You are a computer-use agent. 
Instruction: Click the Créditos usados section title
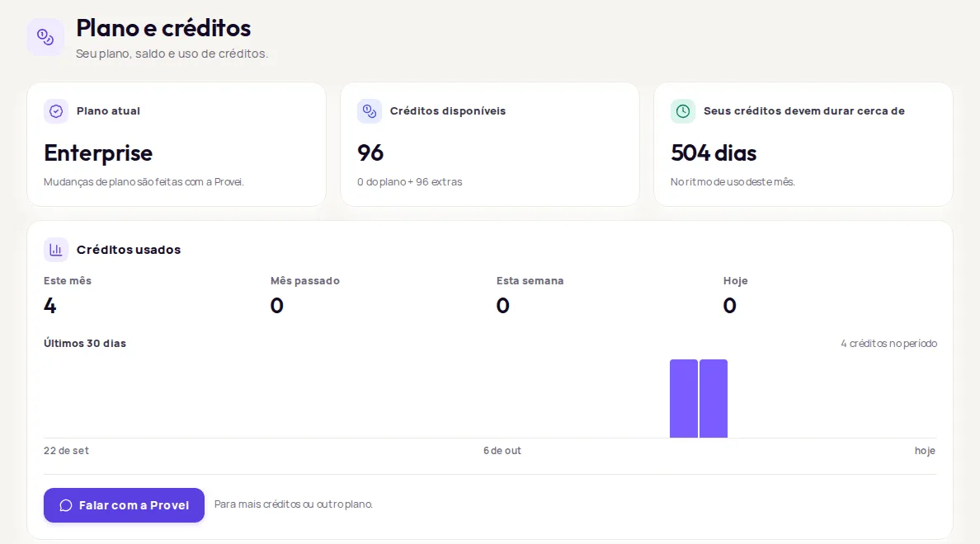(x=128, y=250)
